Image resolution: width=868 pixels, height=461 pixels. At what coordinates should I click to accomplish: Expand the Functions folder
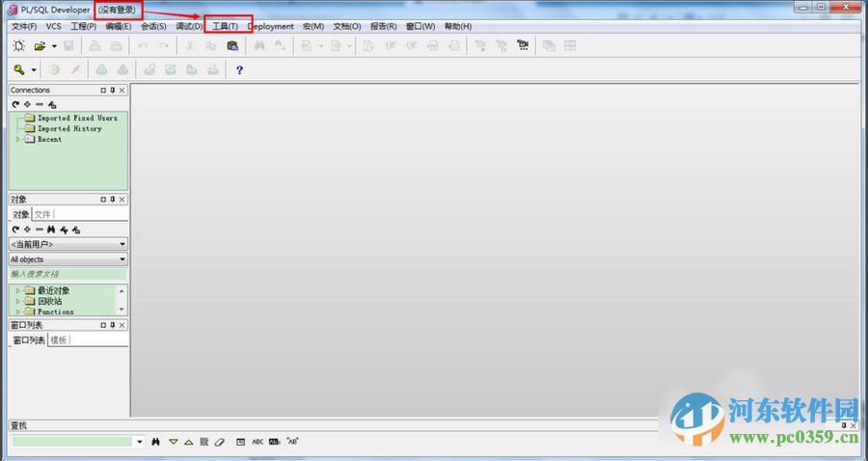coord(18,312)
